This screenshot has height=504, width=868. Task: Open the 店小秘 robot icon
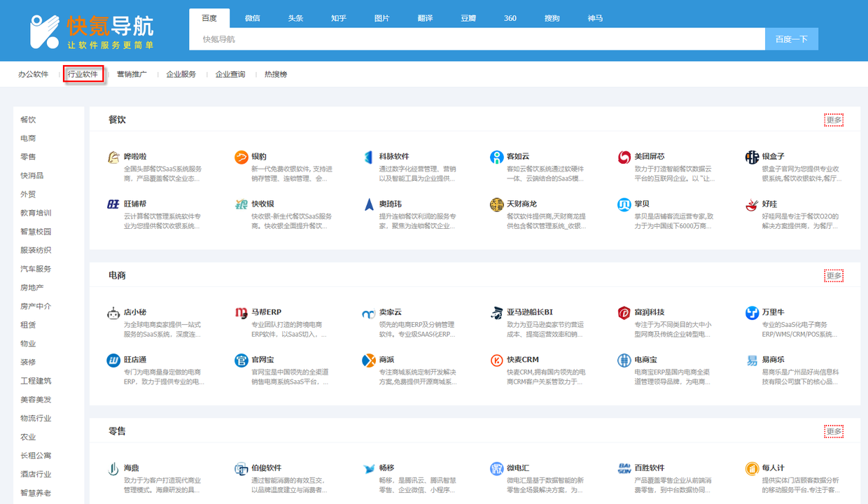pyautogui.click(x=113, y=313)
